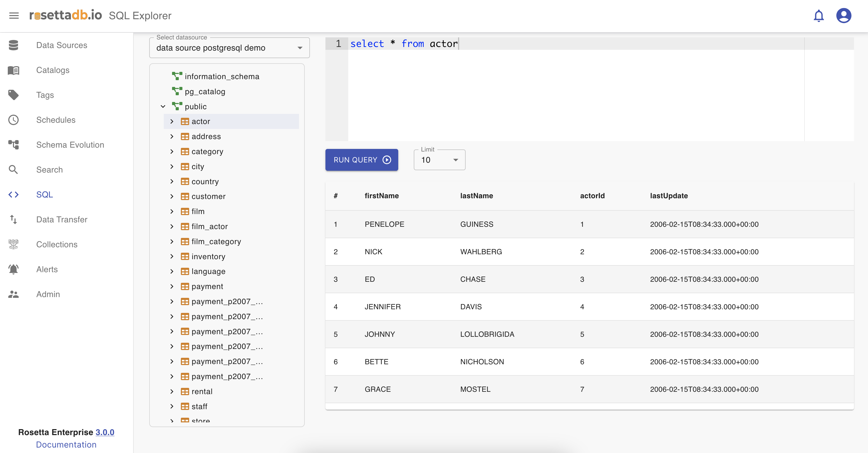Viewport: 868px width, 453px height.
Task: Click the Schema Evolution tree icon
Action: pyautogui.click(x=13, y=145)
